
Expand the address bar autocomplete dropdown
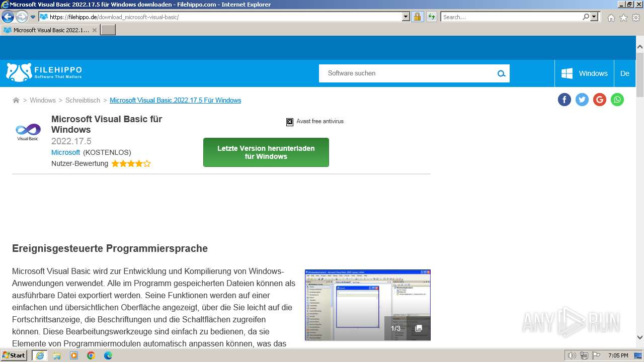tap(406, 17)
